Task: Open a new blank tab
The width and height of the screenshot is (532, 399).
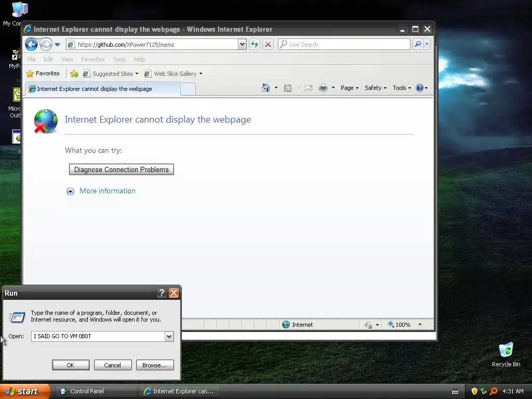Action: point(188,89)
